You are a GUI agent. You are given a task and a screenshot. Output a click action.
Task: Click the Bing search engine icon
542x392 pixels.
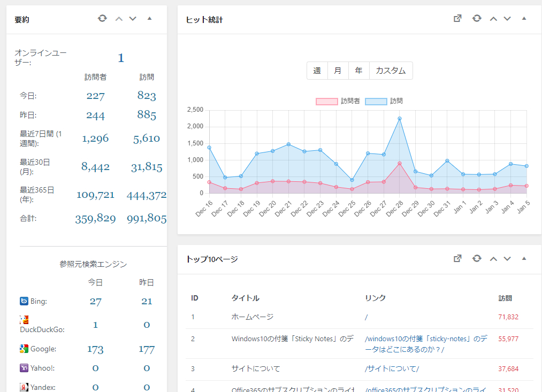(x=24, y=301)
